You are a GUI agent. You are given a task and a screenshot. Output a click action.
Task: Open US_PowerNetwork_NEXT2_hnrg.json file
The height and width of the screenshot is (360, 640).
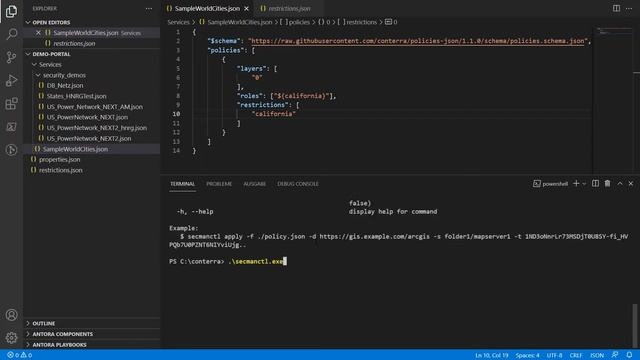(x=96, y=128)
